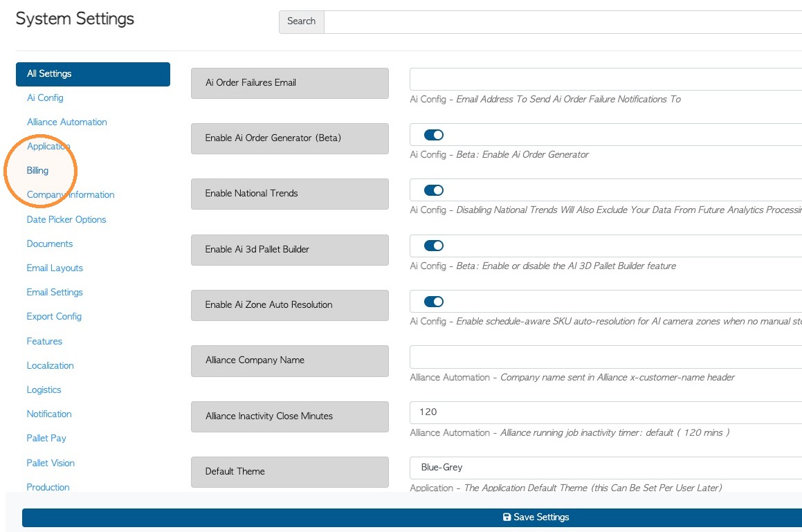
Task: Click Enable Ai Order Generator (Beta) label
Action: pyautogui.click(x=290, y=138)
